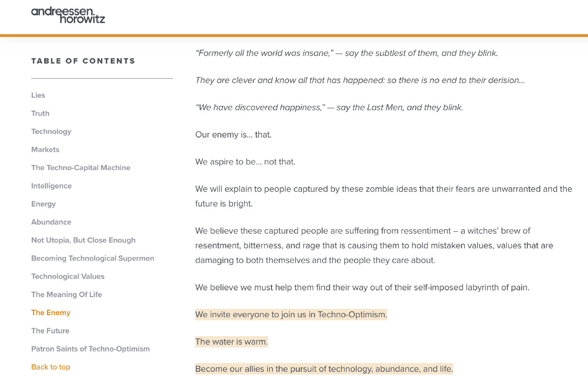Click the highlighted Techno-Optimism invitation sentence
The height and width of the screenshot is (386, 588).
(291, 314)
